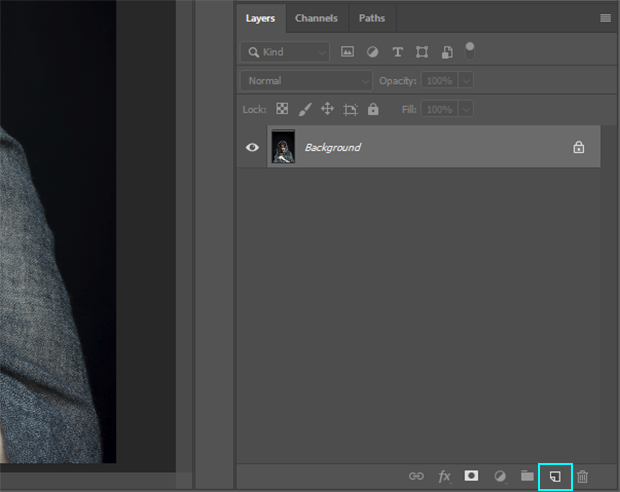
Task: Add a layer style (fx)
Action: click(444, 476)
